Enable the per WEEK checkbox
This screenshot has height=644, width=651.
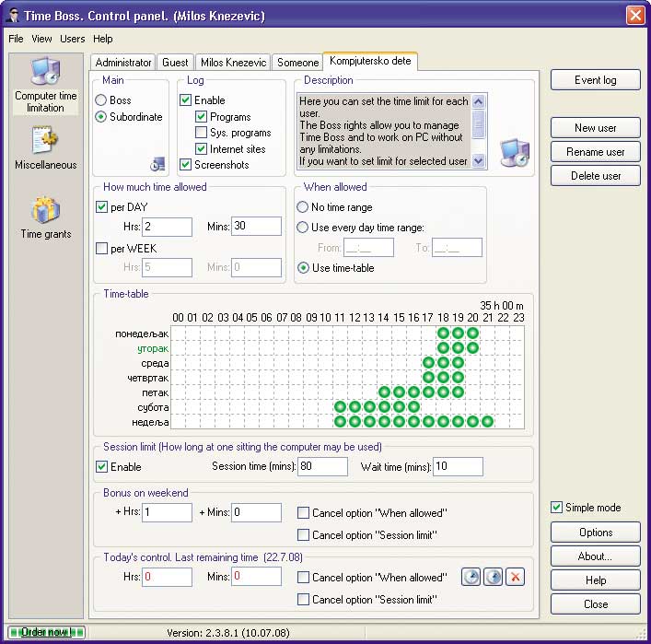(101, 249)
